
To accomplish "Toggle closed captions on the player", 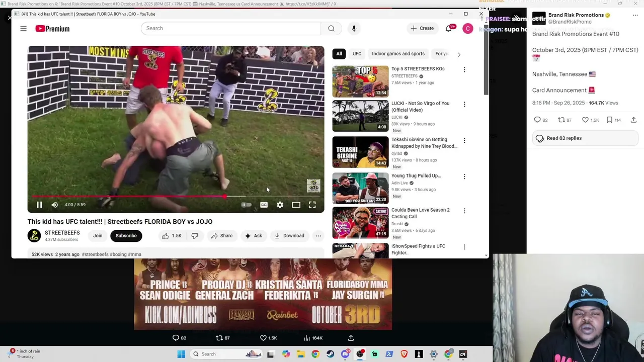I will tap(264, 205).
